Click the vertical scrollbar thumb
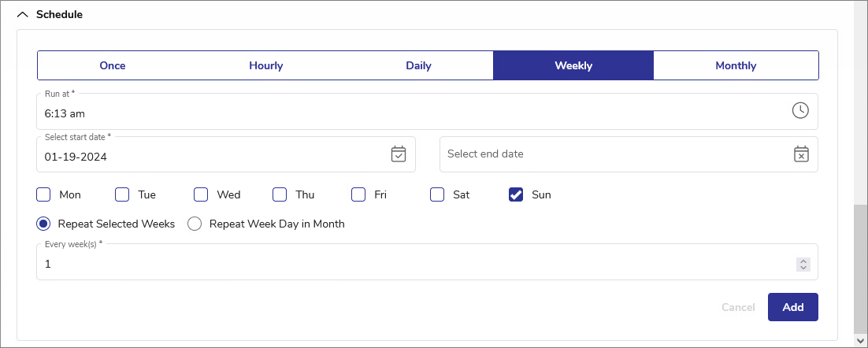The height and width of the screenshot is (348, 868). 860,268
